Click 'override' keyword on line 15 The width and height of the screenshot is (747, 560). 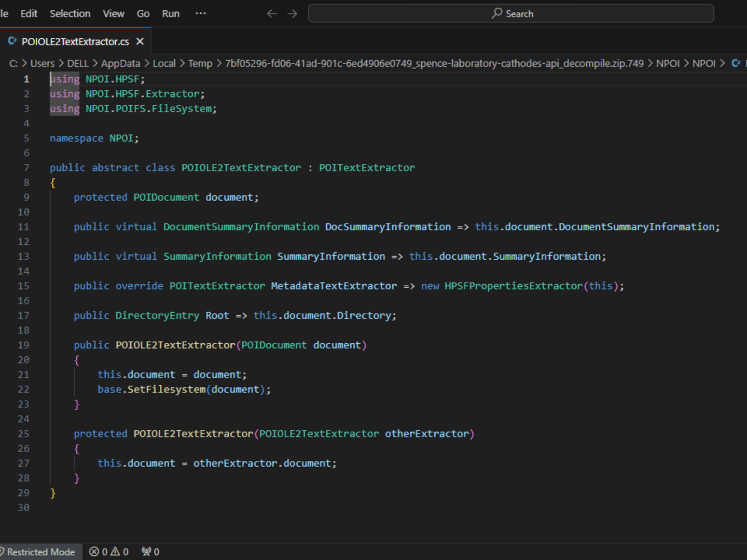(139, 286)
